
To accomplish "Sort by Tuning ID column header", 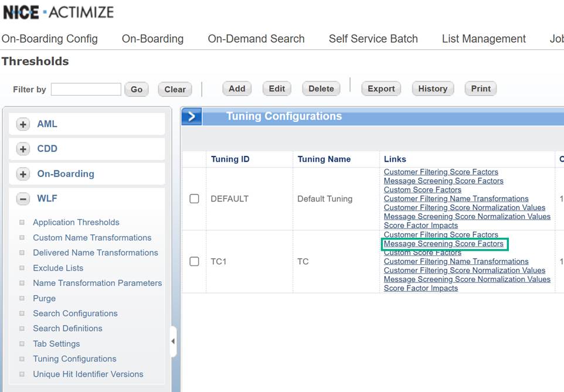I will pos(230,159).
